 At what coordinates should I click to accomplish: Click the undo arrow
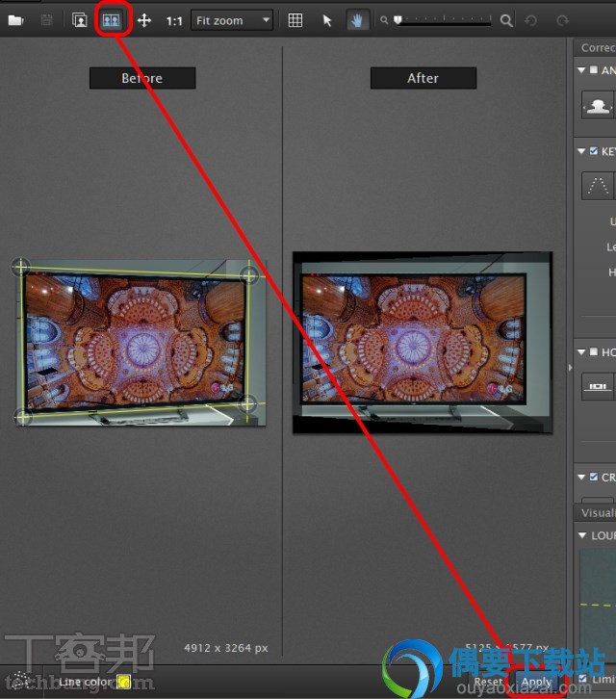click(530, 20)
